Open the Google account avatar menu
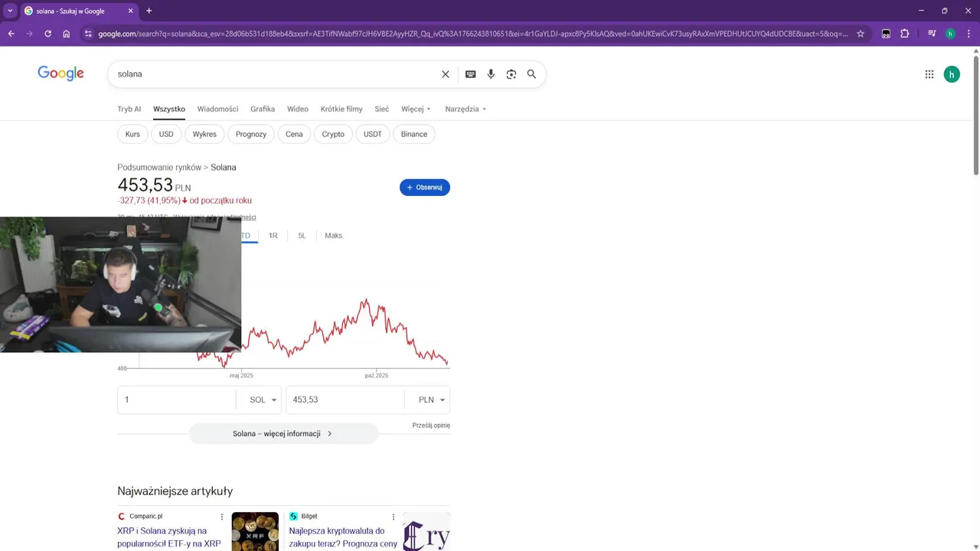 952,74
